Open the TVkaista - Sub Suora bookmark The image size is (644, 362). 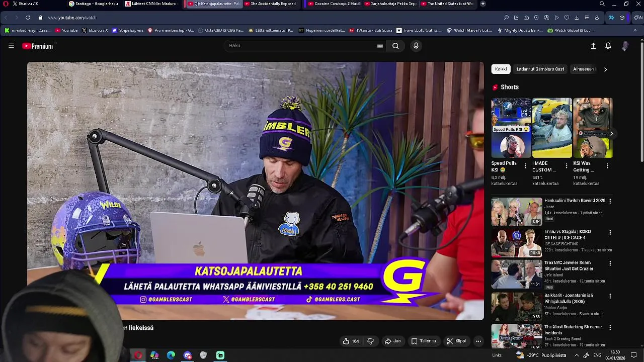(x=371, y=30)
